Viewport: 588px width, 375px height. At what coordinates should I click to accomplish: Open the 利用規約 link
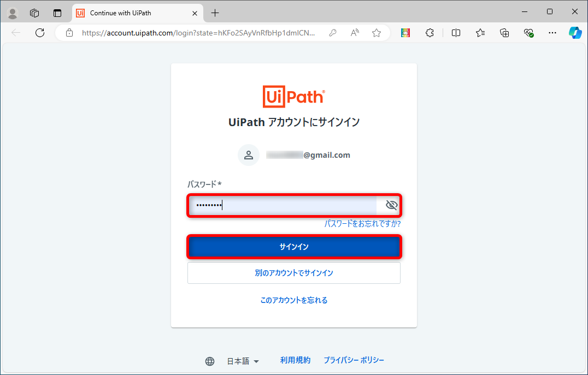point(296,360)
